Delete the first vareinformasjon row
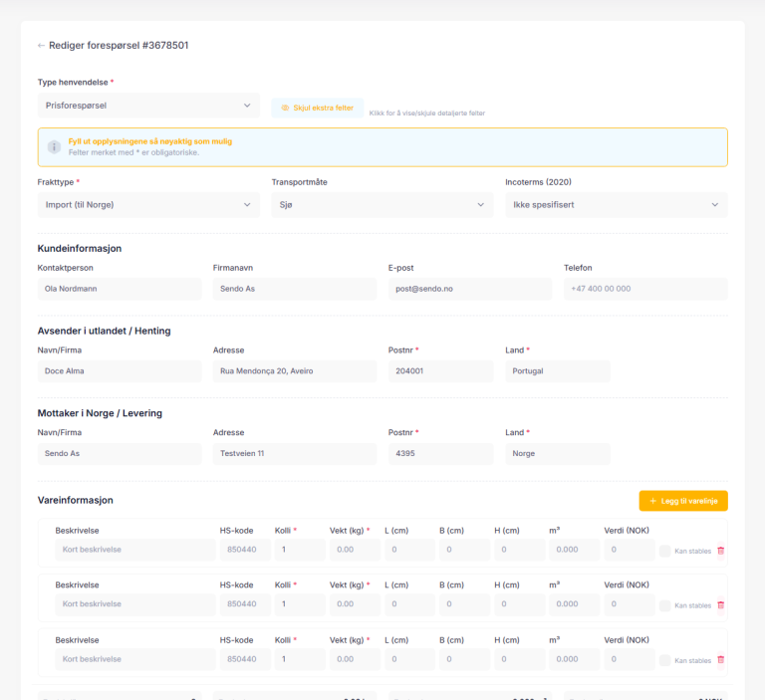765x700 pixels. tap(721, 550)
